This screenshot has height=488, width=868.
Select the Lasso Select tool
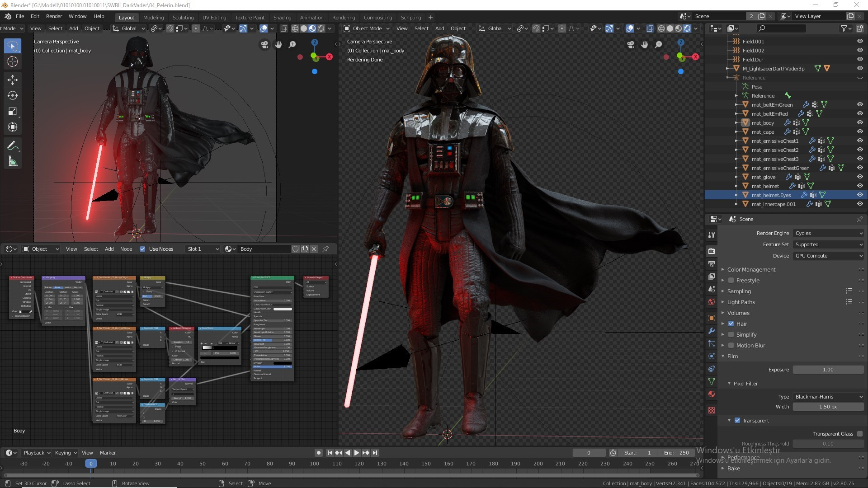click(13, 46)
